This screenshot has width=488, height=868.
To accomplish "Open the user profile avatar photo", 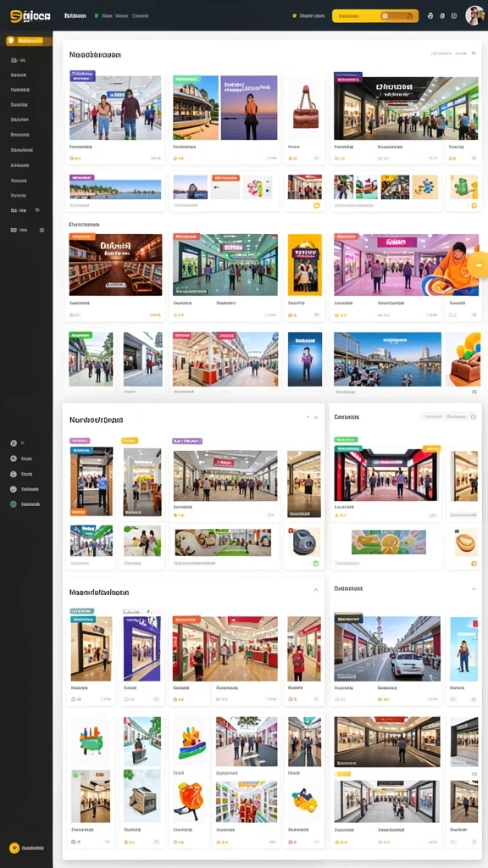I will (474, 15).
